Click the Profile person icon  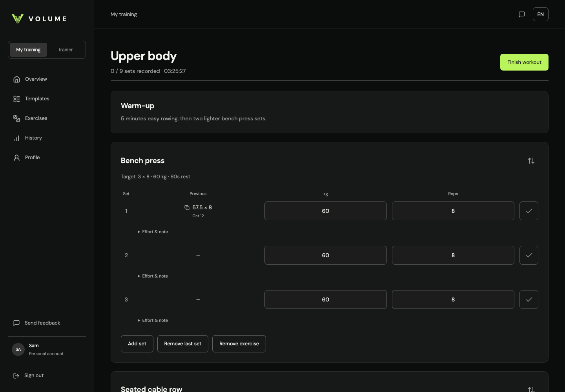point(16,158)
